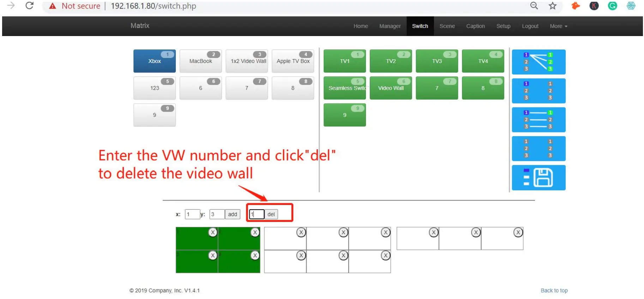
Task: Click the add video wall button
Action: 233,214
